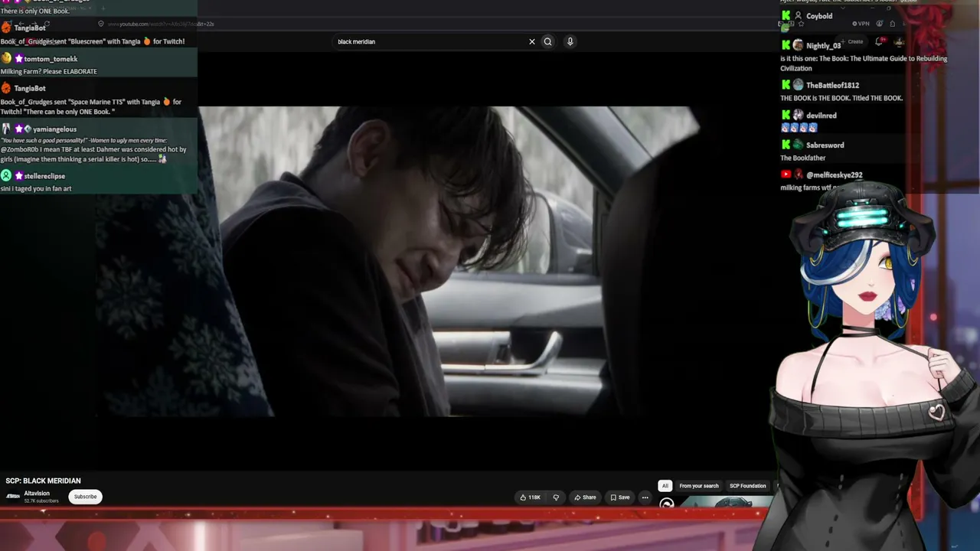
Task: Click TheBattleof1812's chat avatar
Action: pyautogui.click(x=798, y=85)
